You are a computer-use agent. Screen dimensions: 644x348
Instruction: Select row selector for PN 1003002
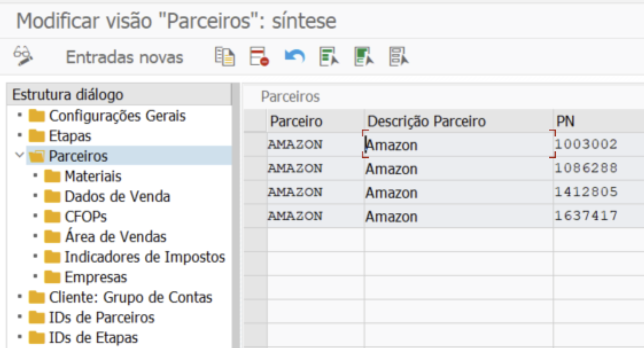pos(255,144)
